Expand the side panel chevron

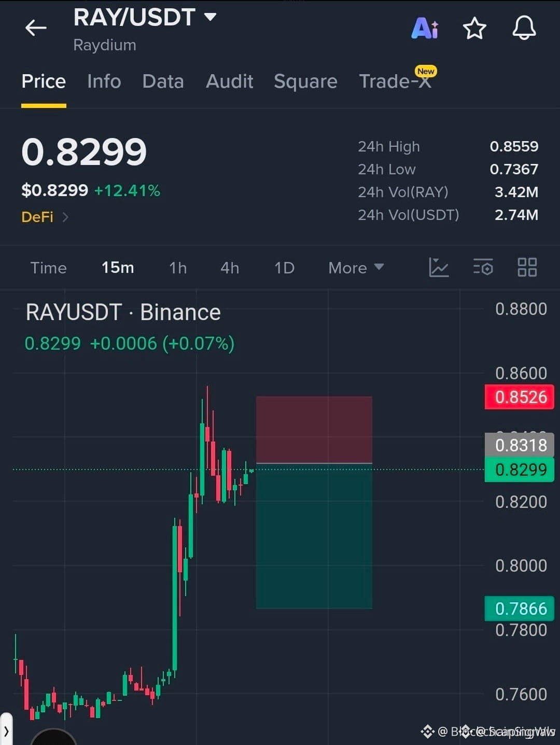point(6,732)
